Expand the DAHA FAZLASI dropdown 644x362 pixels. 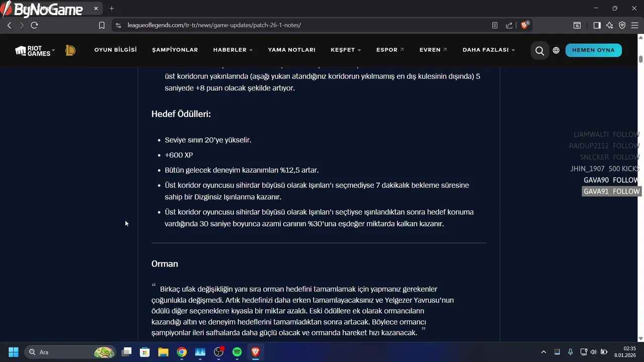point(489,50)
